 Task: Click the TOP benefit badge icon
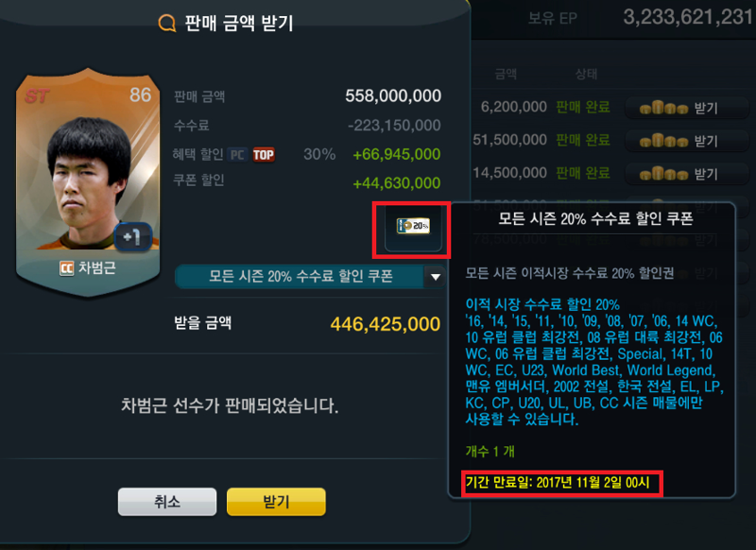[264, 155]
